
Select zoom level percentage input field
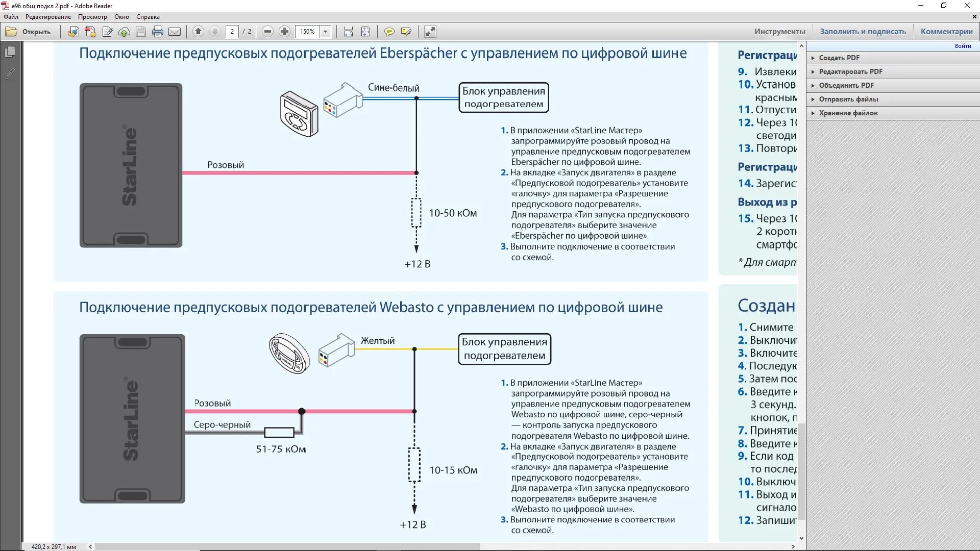pyautogui.click(x=307, y=32)
